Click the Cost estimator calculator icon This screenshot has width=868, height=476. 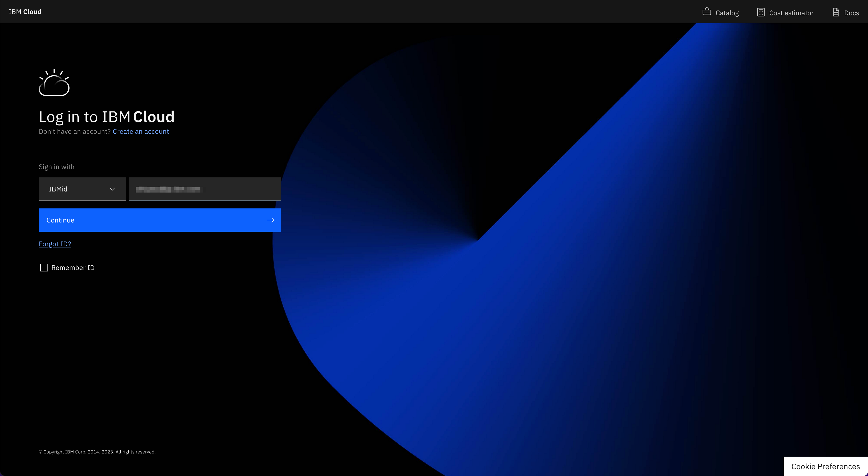(760, 12)
